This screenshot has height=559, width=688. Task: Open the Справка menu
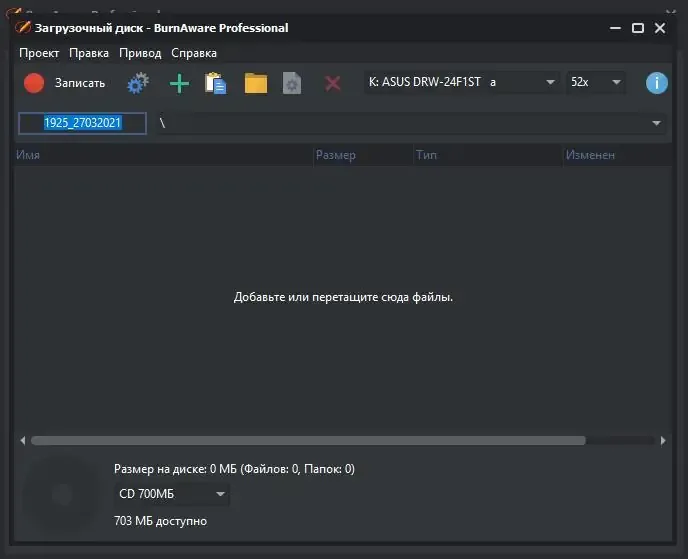[x=194, y=53]
